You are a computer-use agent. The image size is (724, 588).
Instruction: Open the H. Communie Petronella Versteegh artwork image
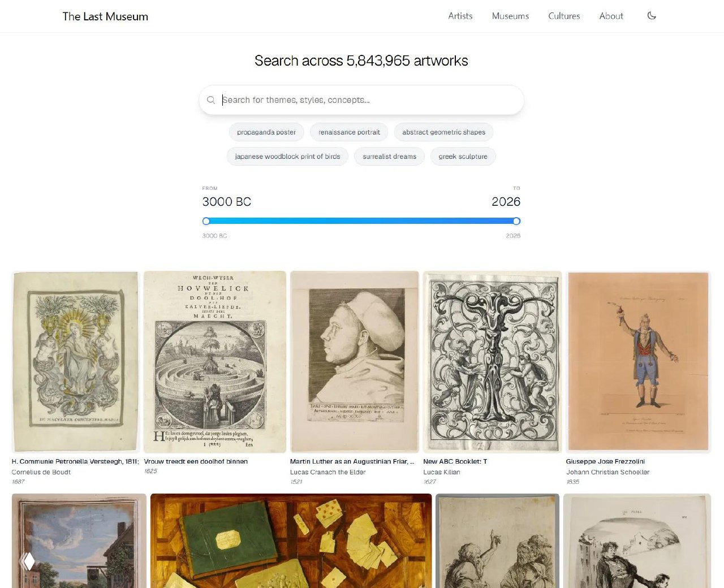(x=75, y=362)
